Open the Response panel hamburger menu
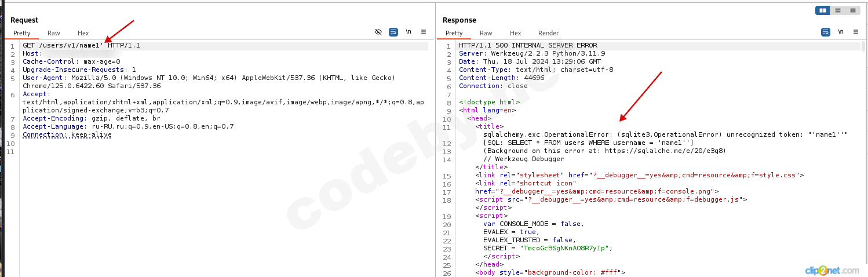 [856, 32]
